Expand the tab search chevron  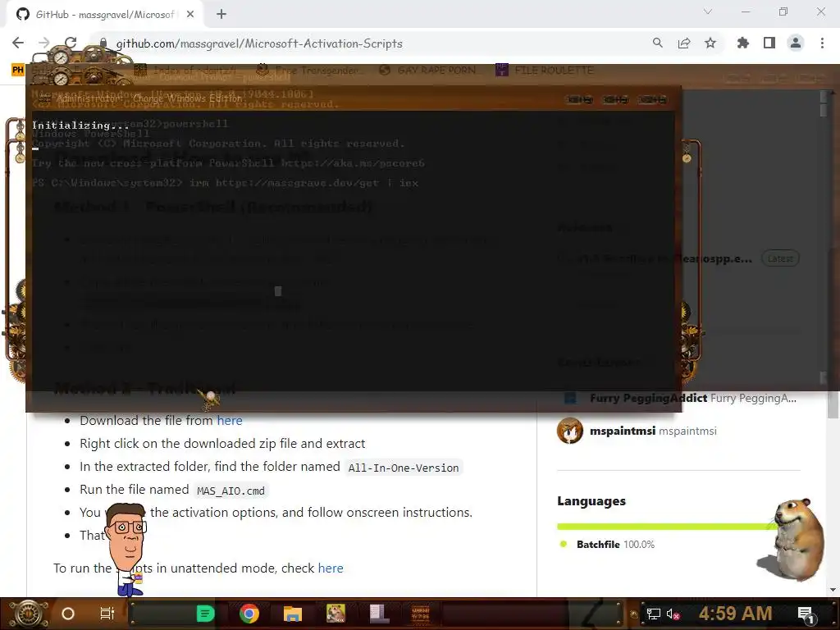click(708, 11)
